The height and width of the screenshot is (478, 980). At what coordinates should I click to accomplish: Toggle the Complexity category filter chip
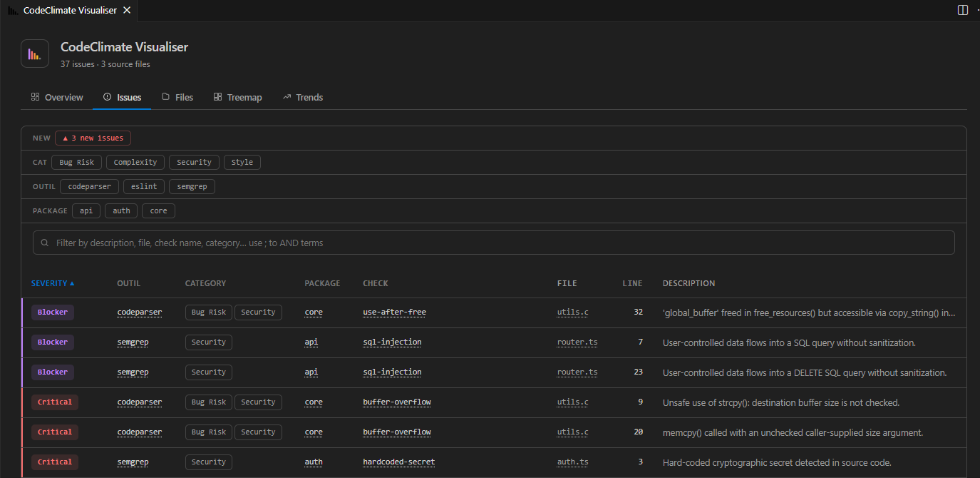point(135,163)
